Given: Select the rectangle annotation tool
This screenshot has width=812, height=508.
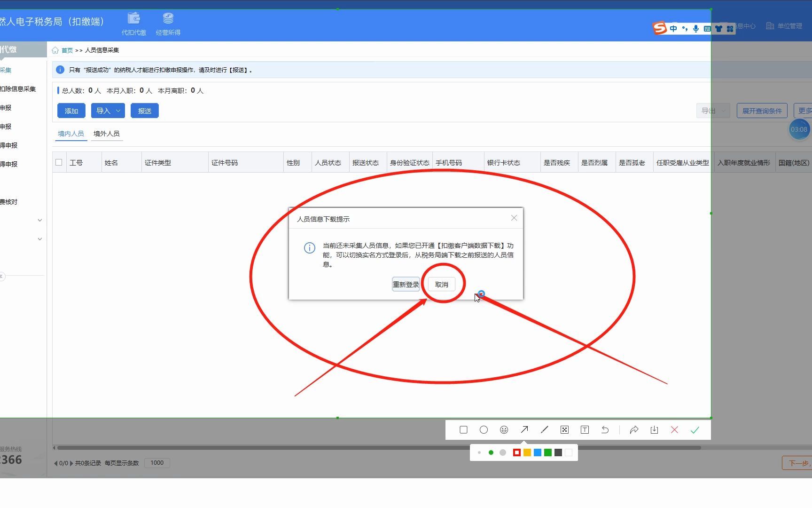Looking at the screenshot, I should 463,429.
